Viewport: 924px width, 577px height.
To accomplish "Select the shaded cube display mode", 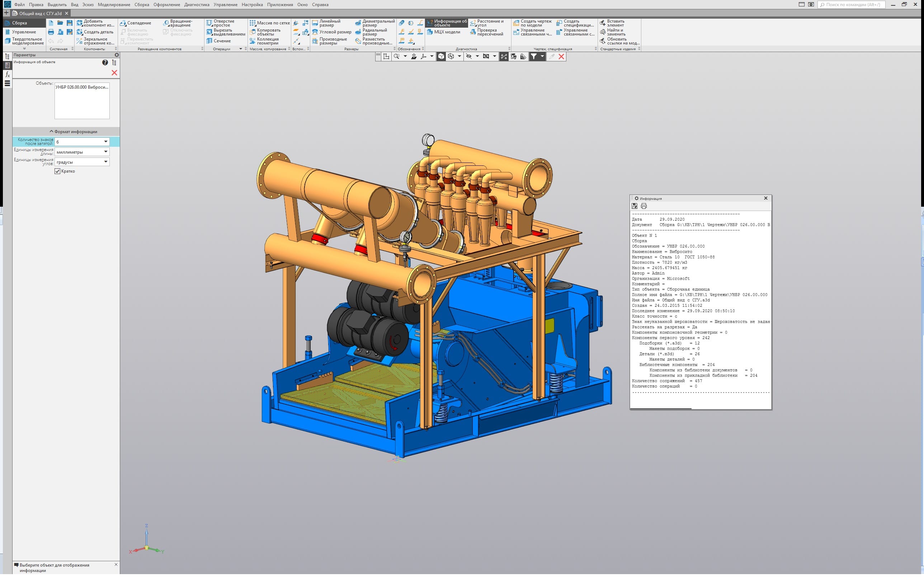I will [x=441, y=56].
